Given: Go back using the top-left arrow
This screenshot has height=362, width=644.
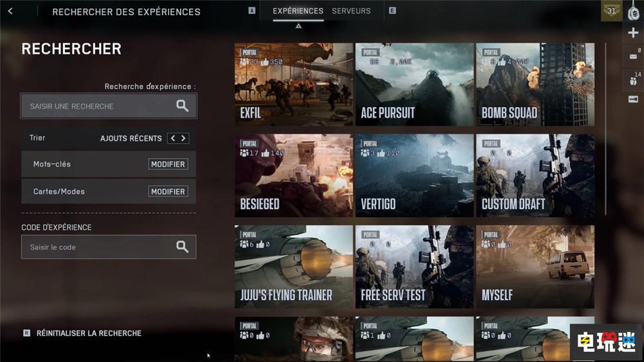Looking at the screenshot, I should click(10, 11).
